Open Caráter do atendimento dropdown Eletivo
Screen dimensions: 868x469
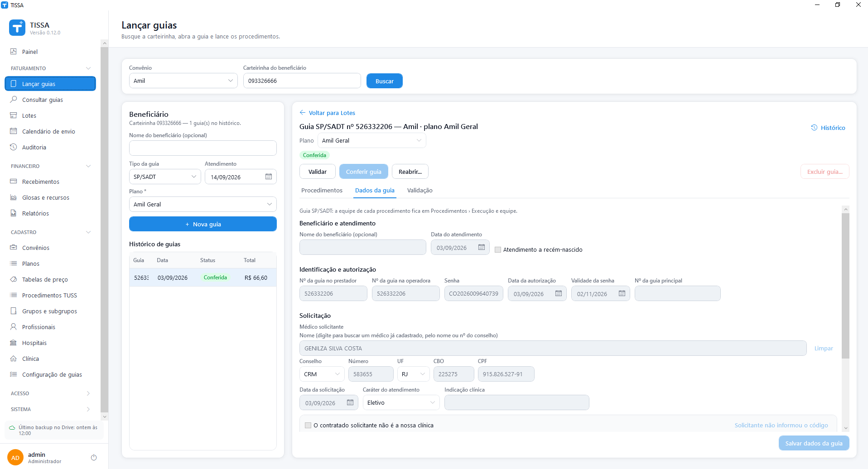(401, 402)
